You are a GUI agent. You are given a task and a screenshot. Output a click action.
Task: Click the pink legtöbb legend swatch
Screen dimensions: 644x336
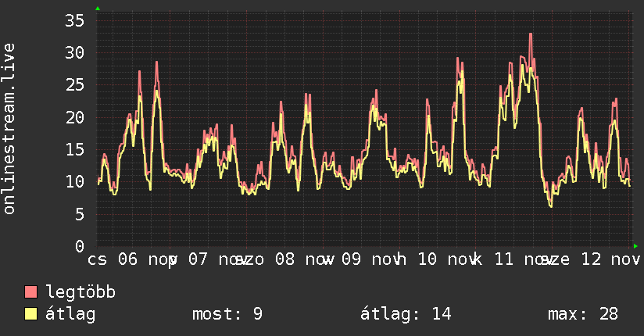coord(30,291)
